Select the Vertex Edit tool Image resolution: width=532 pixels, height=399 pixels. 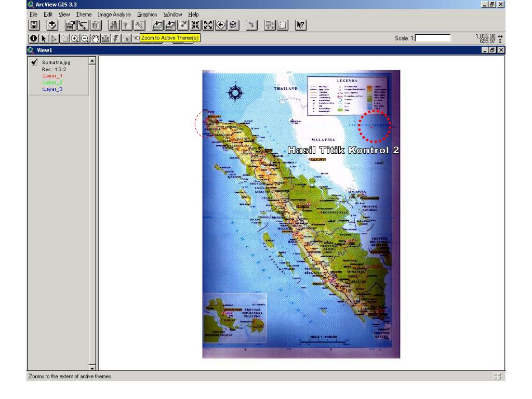pos(54,38)
